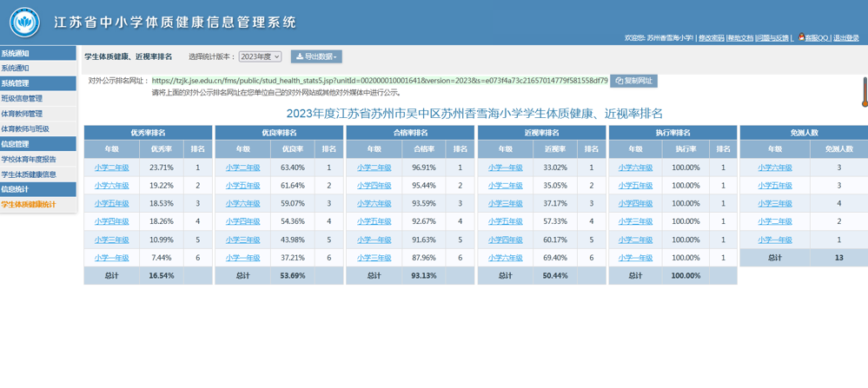Screen dimensions: 868x388
Task: Click the 信息统计 sidebar section header
Action: click(x=38, y=189)
